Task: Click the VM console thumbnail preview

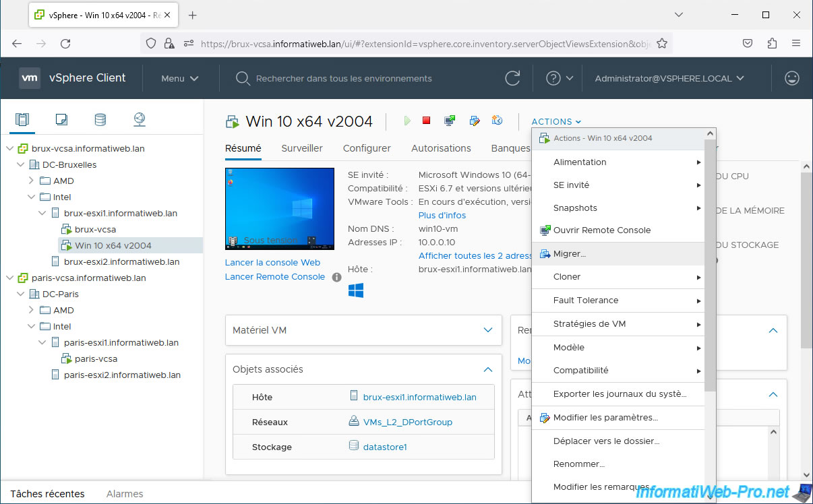Action: click(279, 209)
